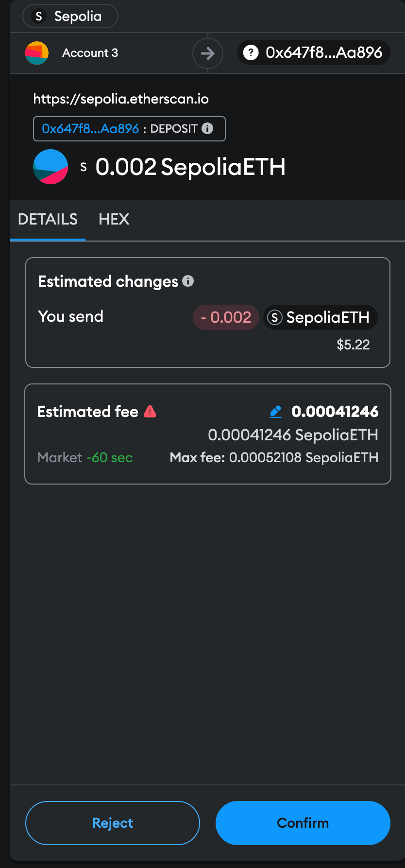Select the DETAILS tab

pos(48,219)
